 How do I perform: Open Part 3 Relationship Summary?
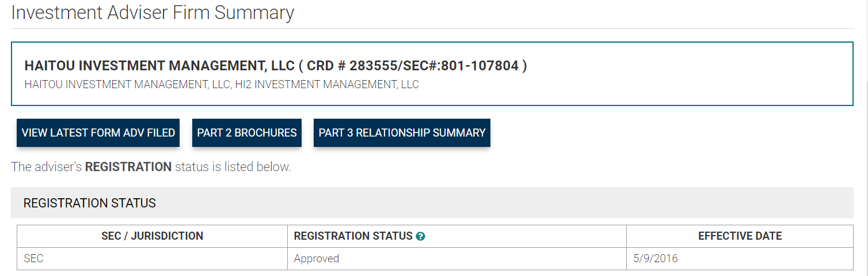pos(402,133)
